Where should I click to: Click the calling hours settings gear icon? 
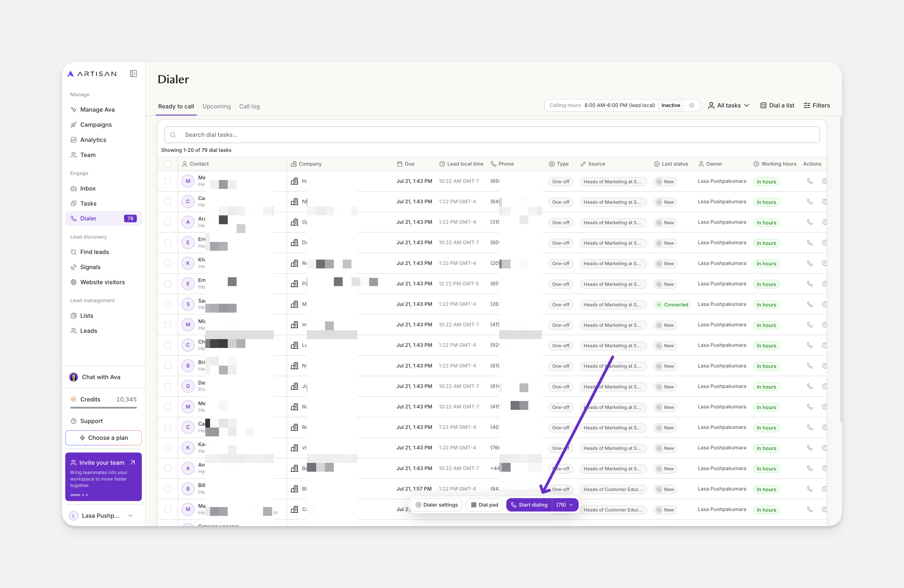692,106
